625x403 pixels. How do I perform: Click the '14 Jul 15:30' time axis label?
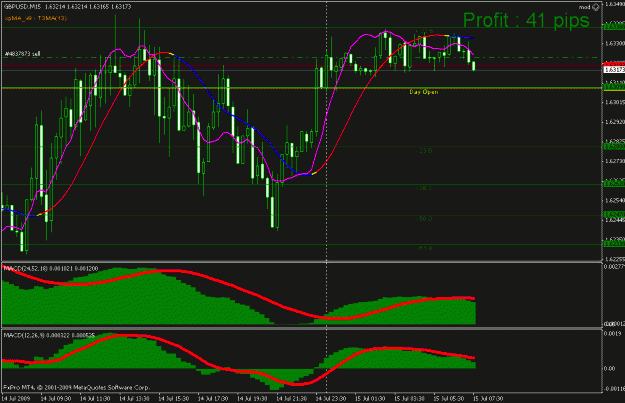tap(174, 399)
